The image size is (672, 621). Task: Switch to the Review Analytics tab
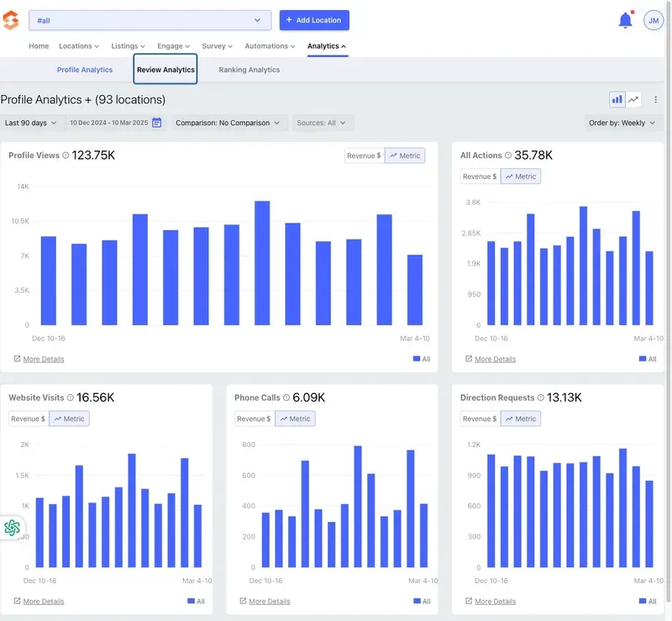(x=165, y=70)
